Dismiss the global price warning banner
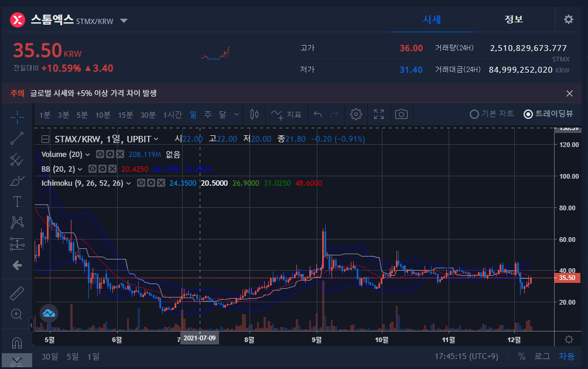The image size is (588, 369). click(x=569, y=93)
